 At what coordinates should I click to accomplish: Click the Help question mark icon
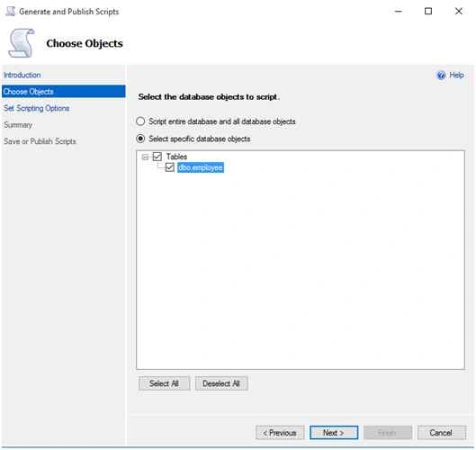(441, 75)
